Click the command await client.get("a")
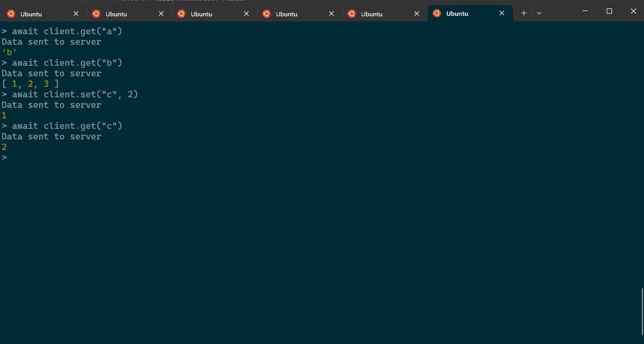 tap(67, 31)
